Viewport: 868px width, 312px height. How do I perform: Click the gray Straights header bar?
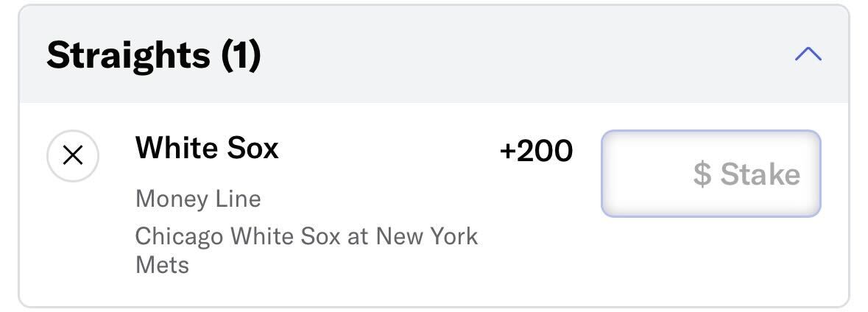[x=434, y=54]
